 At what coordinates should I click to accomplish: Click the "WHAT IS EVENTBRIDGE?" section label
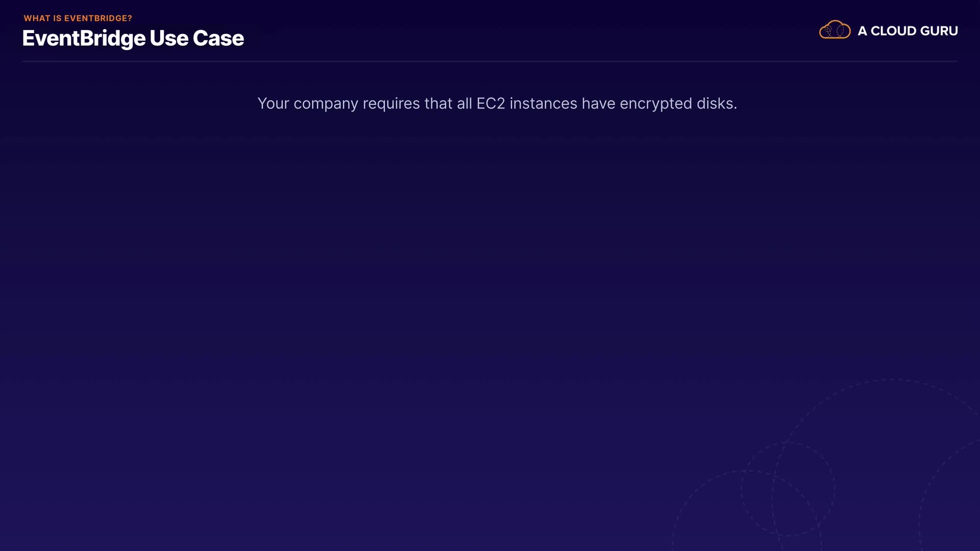pos(78,18)
